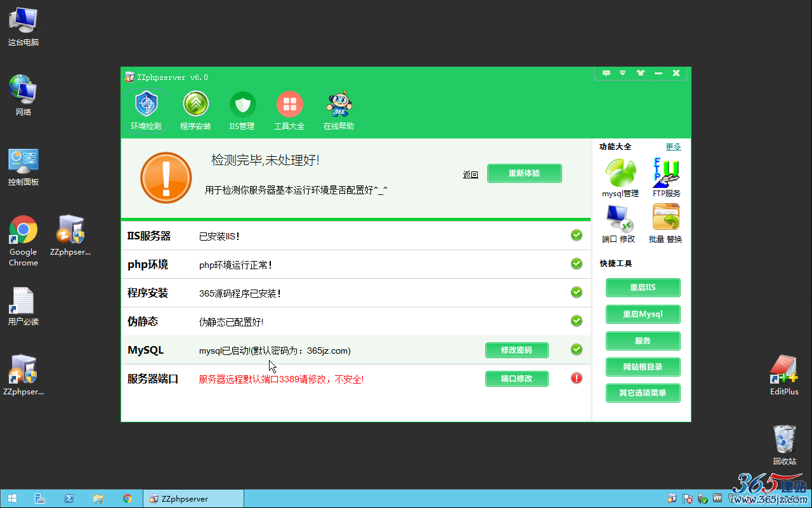
Task: Open the 环境检测 environment check tab
Action: point(146,110)
